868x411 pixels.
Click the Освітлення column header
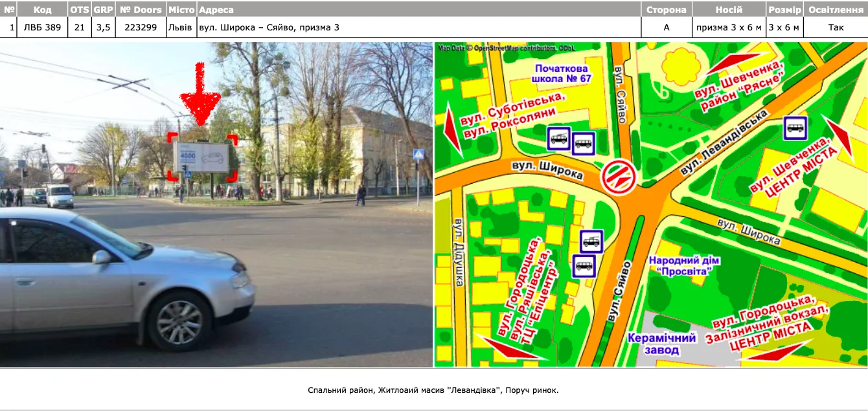[836, 10]
